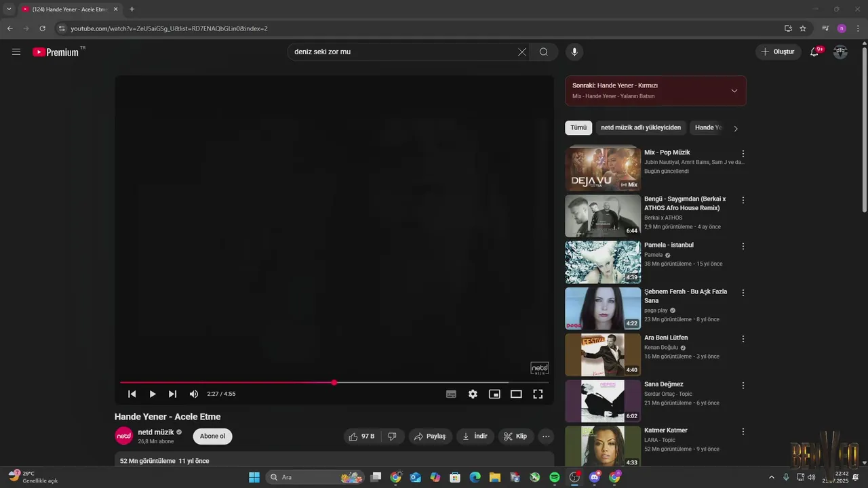This screenshot has height=488, width=868.
Task: Open File Explorer from taskbar
Action: point(495,477)
